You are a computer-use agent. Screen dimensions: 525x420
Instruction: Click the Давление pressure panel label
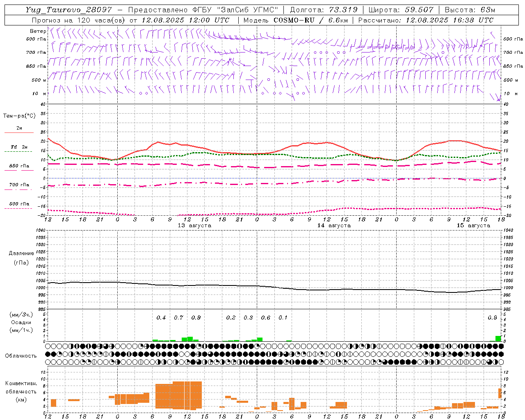pos(21,253)
